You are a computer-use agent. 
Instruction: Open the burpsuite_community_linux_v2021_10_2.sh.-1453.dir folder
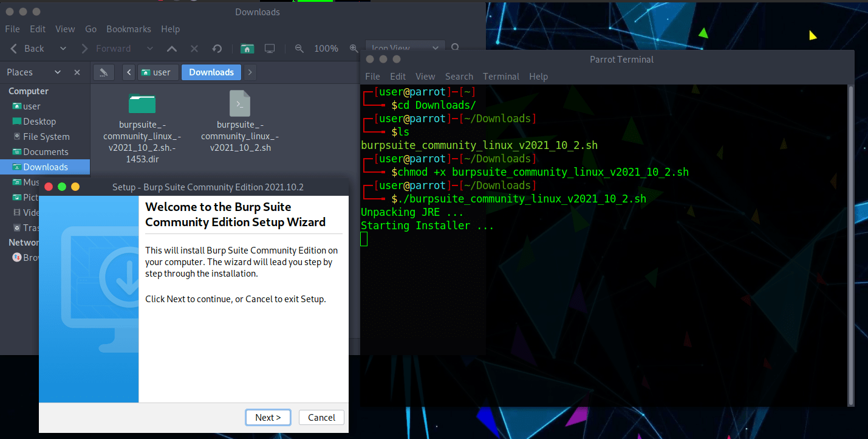[142, 103]
